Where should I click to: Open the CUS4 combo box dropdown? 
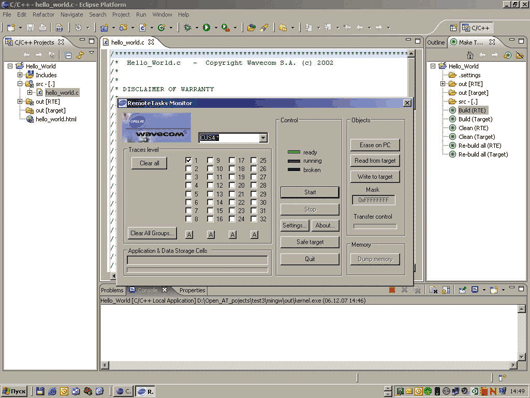(263, 138)
